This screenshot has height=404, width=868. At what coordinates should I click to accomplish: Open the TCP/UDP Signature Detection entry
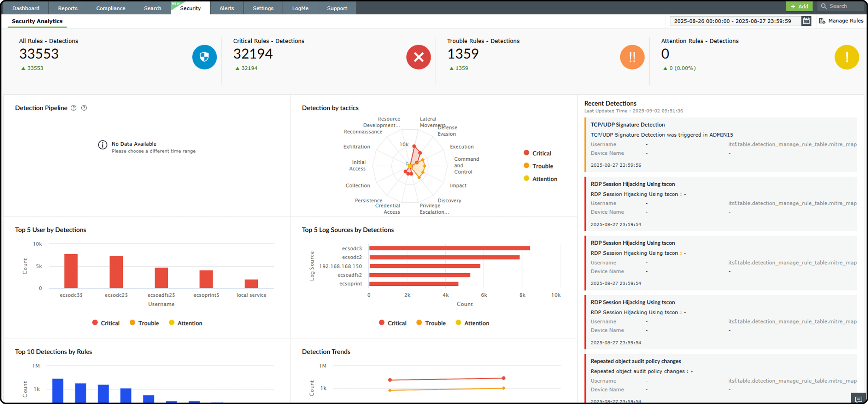[x=628, y=125]
